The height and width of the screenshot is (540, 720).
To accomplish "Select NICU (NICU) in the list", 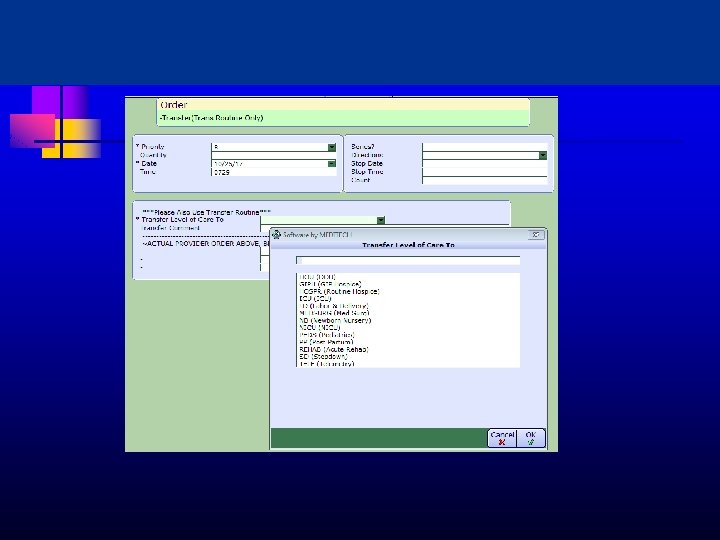I will coord(320,327).
